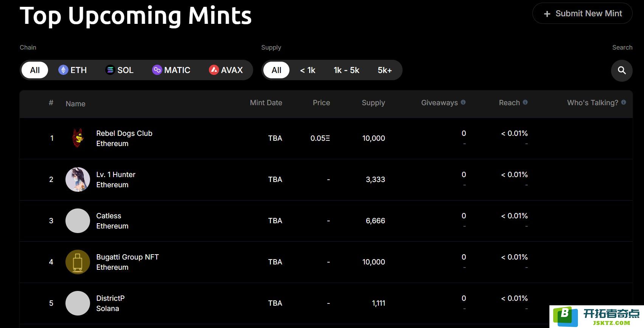Filter chain by MATIC

(171, 70)
